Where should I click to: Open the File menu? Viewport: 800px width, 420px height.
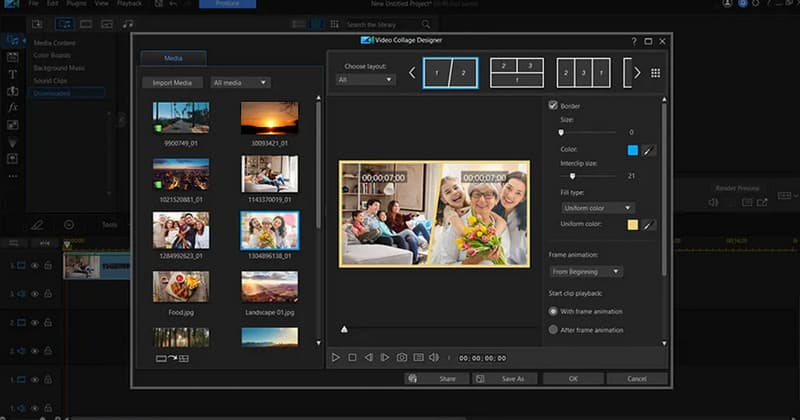34,3
